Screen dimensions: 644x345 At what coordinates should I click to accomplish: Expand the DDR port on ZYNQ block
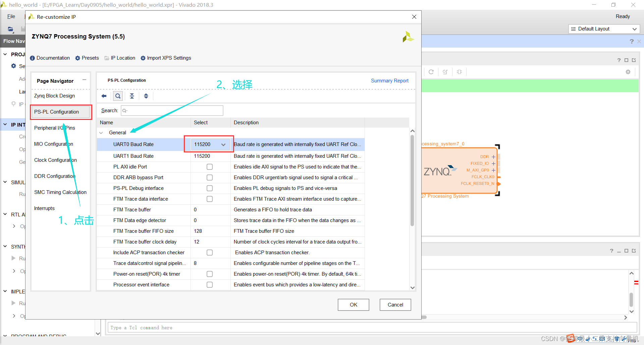[493, 157]
